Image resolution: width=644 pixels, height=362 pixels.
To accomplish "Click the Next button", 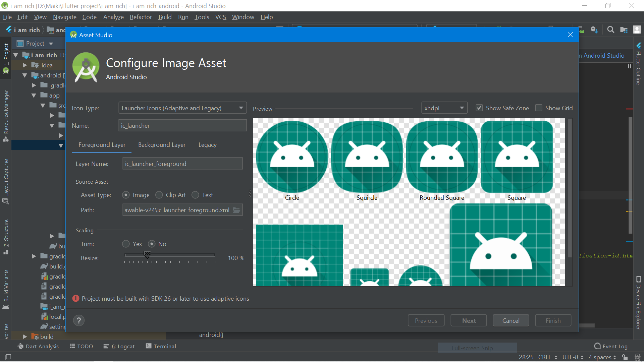I will (468, 320).
